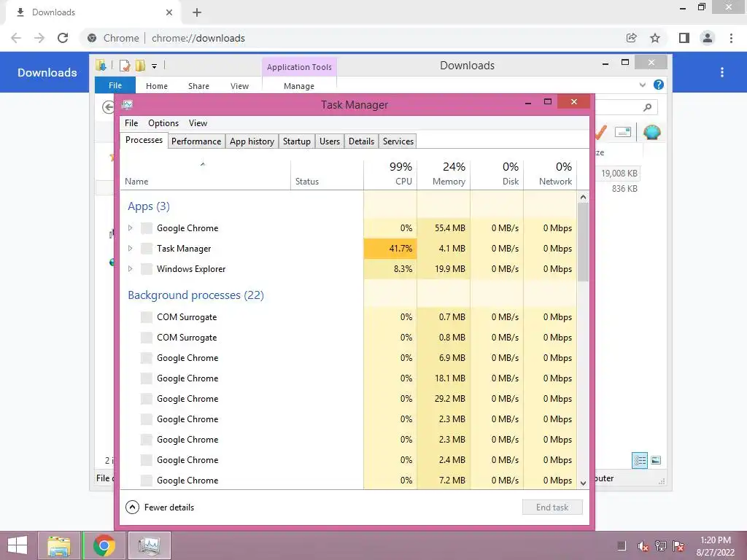Click the Explorer help question mark icon
The width and height of the screenshot is (747, 560).
click(x=659, y=85)
